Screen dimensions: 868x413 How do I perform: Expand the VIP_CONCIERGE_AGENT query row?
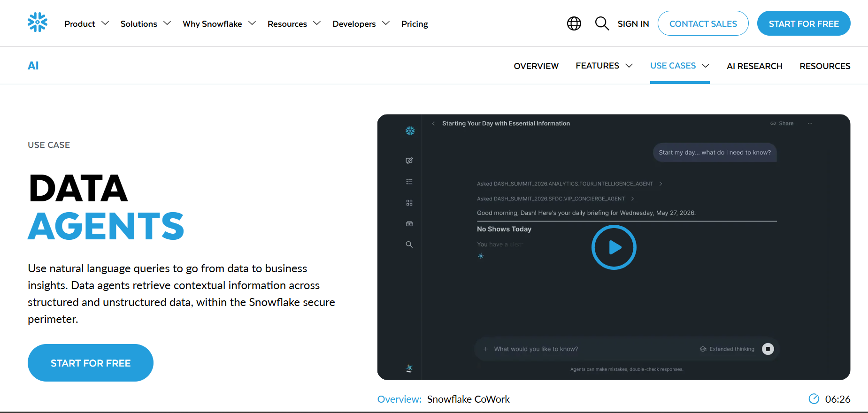pos(555,199)
